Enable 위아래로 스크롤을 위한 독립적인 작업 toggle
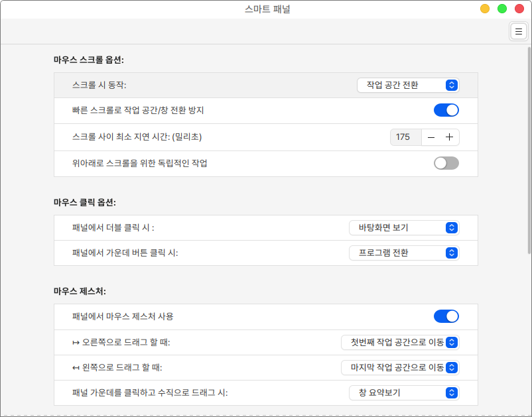 [x=446, y=163]
